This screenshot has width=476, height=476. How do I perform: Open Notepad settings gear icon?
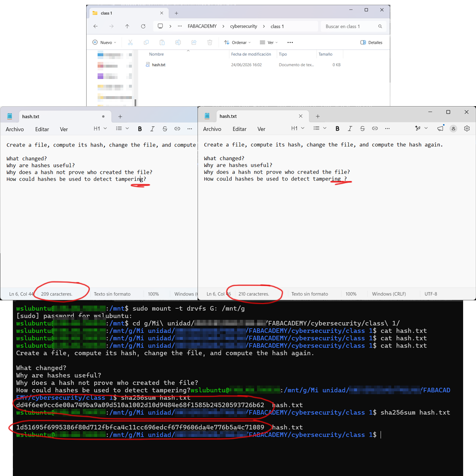(467, 129)
